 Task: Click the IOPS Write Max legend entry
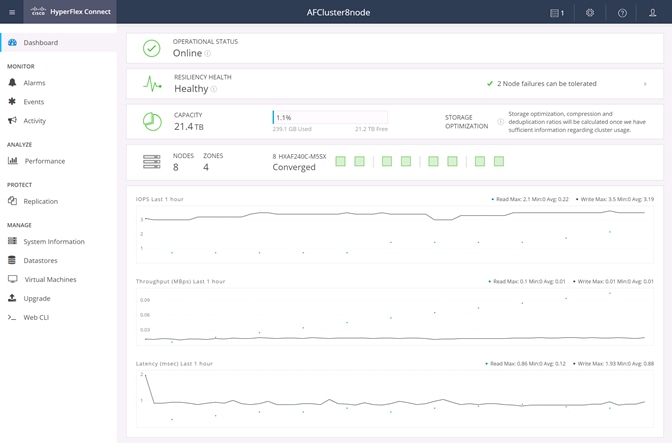615,199
